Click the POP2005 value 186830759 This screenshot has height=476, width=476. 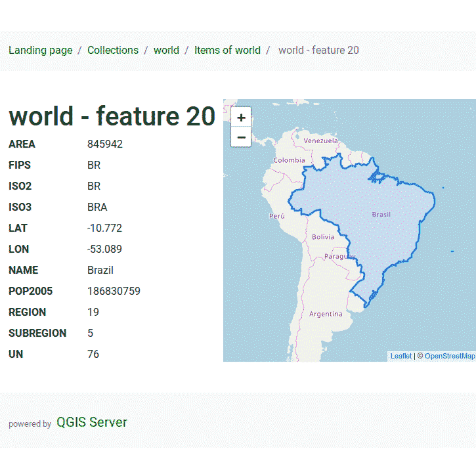pyautogui.click(x=114, y=291)
